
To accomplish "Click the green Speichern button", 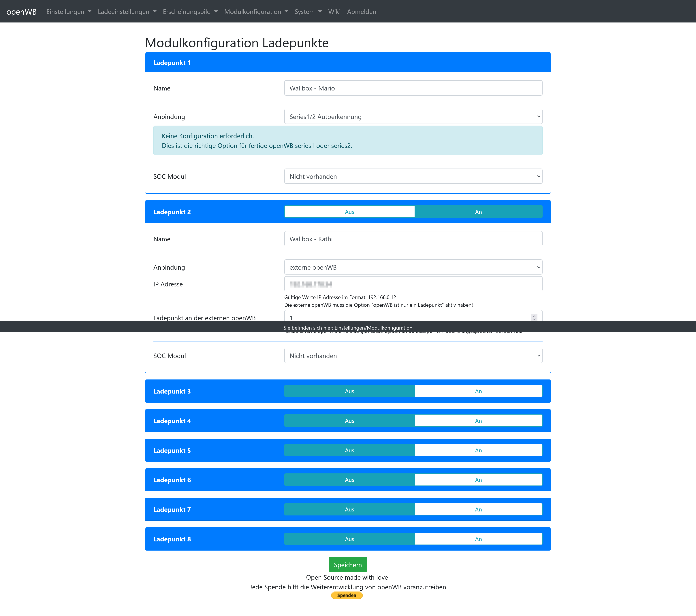I will click(x=348, y=565).
